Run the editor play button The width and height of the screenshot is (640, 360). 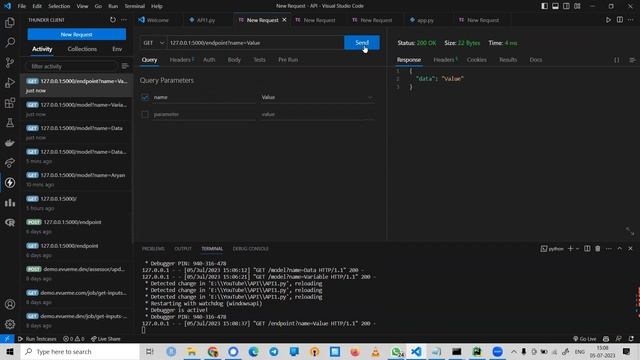pos(608,20)
